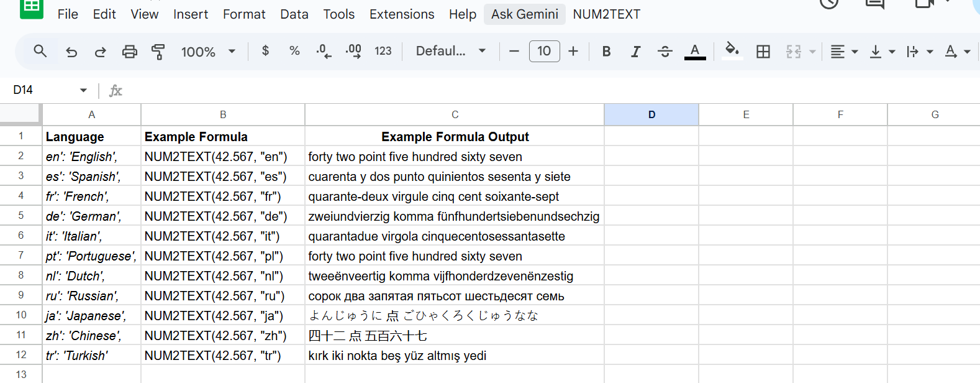The width and height of the screenshot is (980, 383).
Task: Increase decimal places
Action: coord(353,51)
